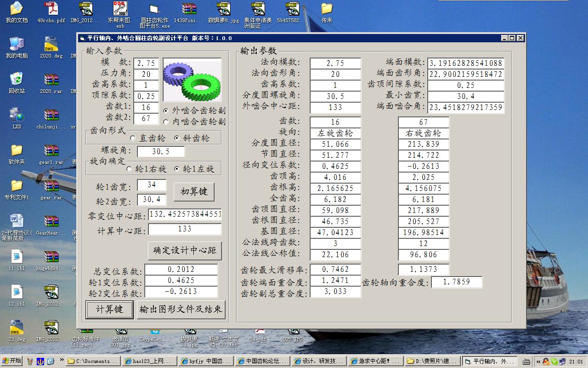Open the 11.ibl desktop file
This screenshot has height=368, width=588.
click(17, 260)
